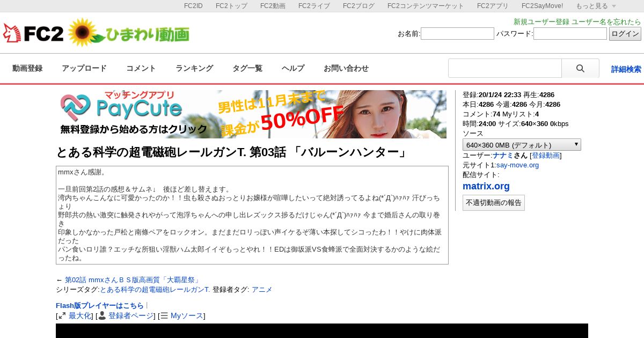Image resolution: width=644 pixels, height=338 pixels.
Task: Open FC2動画 in the top bar
Action: [x=273, y=6]
